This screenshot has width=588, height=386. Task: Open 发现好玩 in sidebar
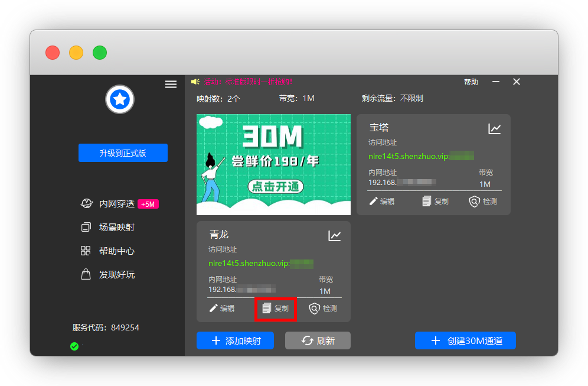tap(117, 275)
